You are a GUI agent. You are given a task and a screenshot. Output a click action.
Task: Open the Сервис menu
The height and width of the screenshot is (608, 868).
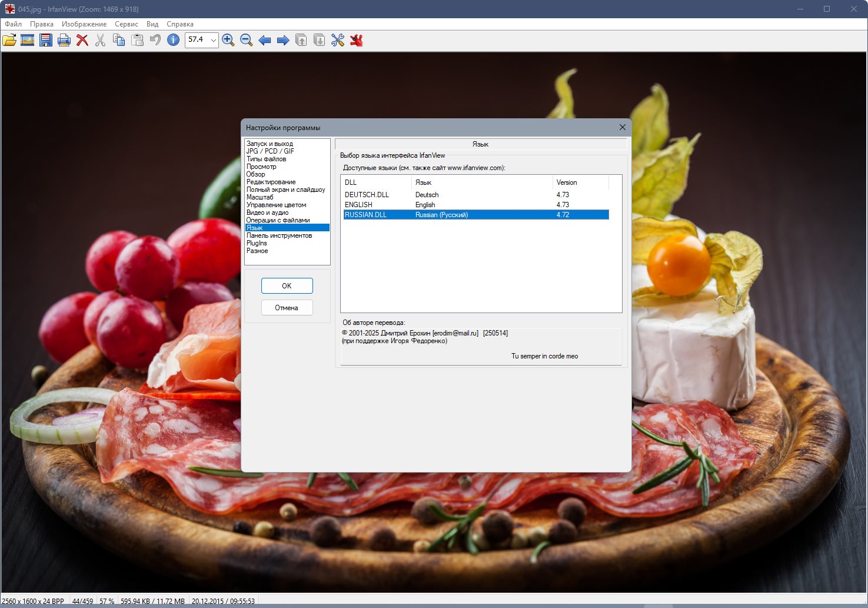(127, 24)
